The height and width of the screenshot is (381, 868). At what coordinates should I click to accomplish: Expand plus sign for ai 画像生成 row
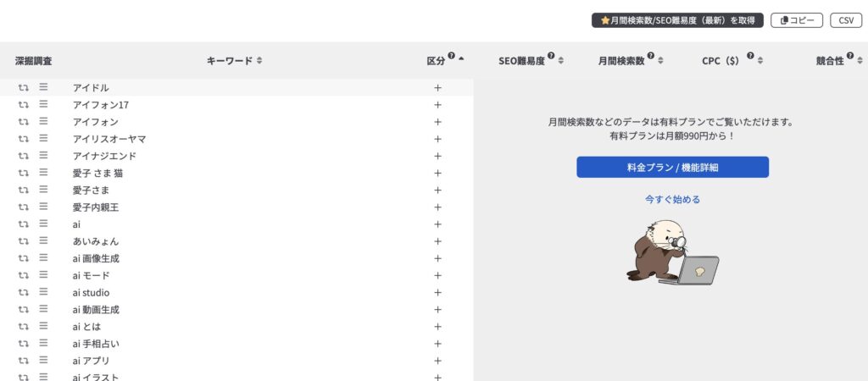(438, 258)
